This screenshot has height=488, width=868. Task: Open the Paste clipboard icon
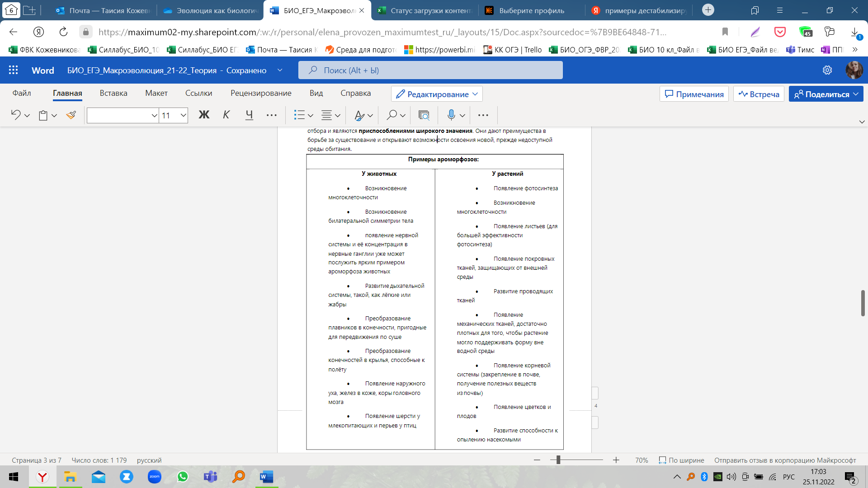43,115
